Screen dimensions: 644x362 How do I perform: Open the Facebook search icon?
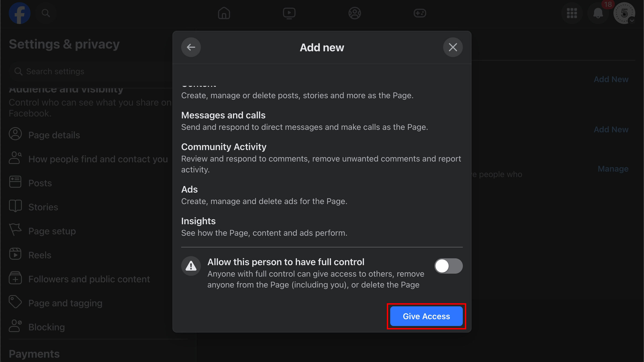pyautogui.click(x=46, y=13)
